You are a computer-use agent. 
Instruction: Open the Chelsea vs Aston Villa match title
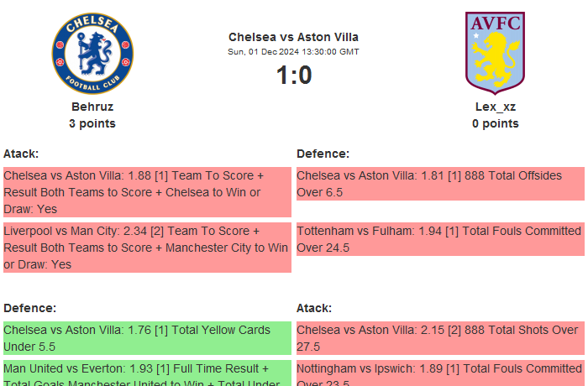click(x=293, y=37)
